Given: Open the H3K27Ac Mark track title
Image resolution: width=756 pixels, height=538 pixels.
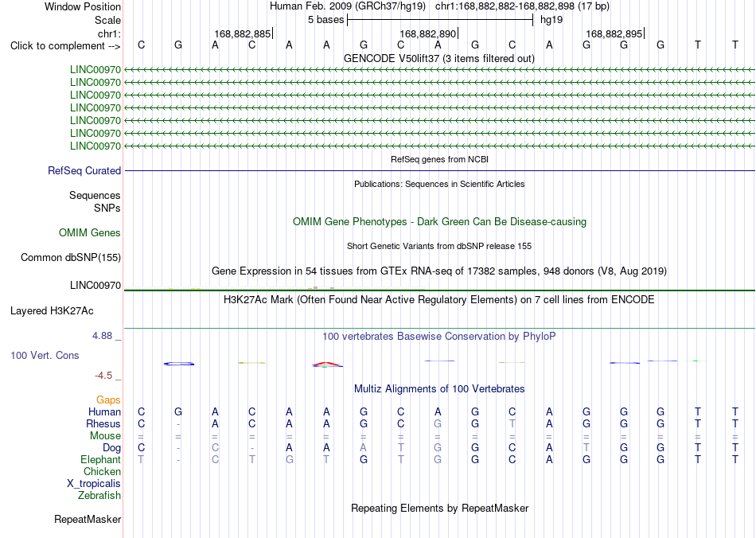Looking at the screenshot, I should click(439, 300).
